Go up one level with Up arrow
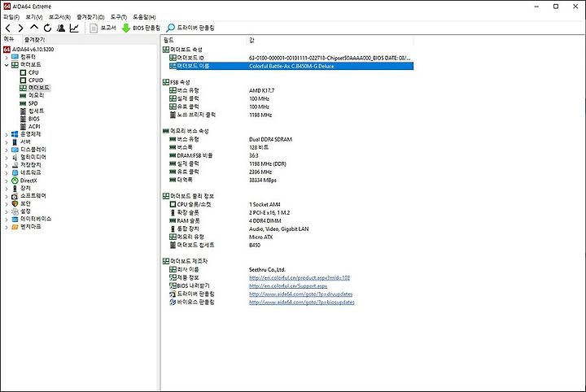586x392 pixels. pyautogui.click(x=34, y=28)
